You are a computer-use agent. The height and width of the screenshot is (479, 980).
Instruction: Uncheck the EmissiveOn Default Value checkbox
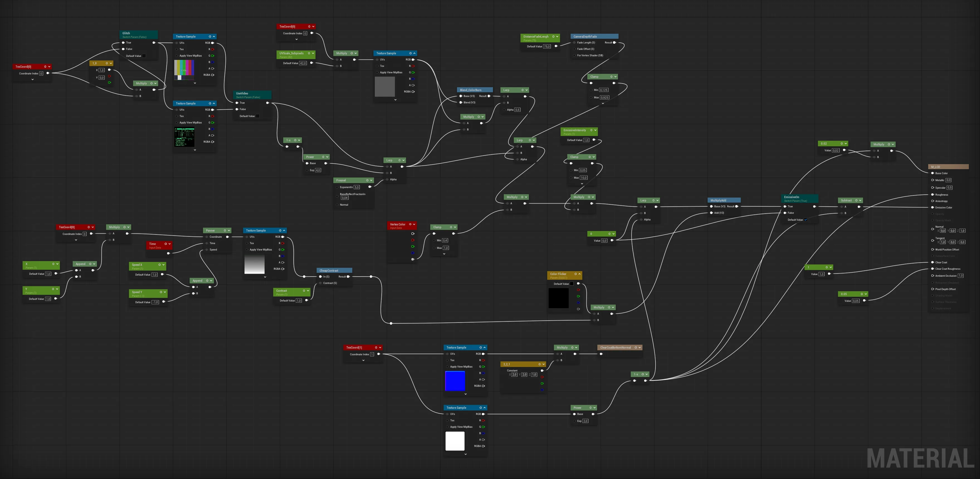point(806,220)
